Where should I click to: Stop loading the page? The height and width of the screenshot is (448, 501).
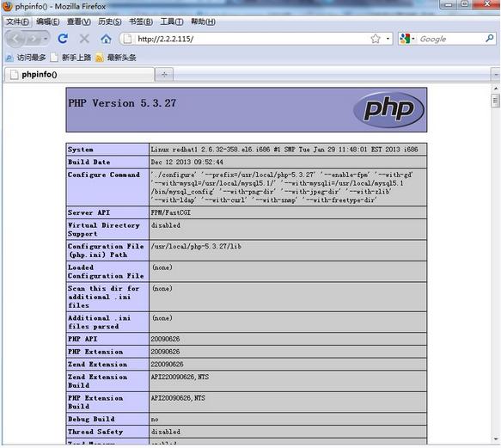[x=84, y=39]
